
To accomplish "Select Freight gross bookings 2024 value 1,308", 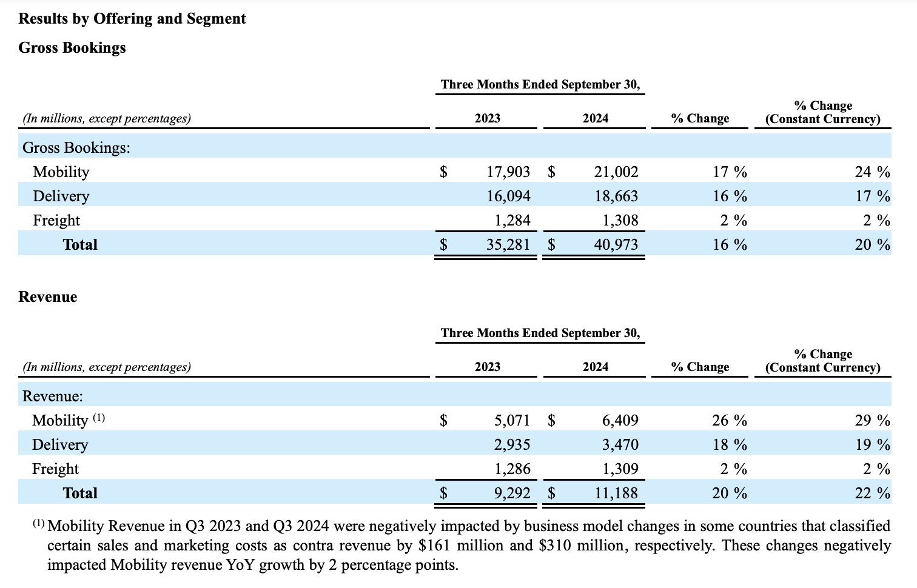I will (x=620, y=221).
